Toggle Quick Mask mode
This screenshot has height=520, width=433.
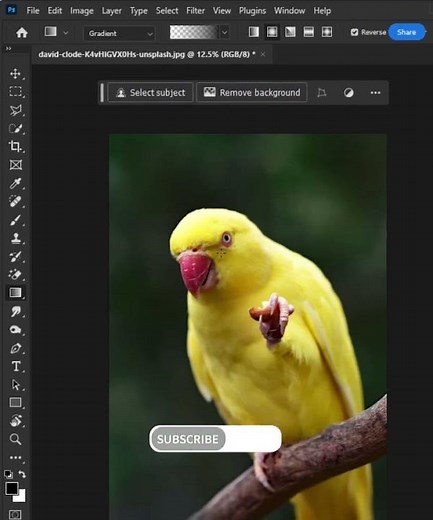15,514
